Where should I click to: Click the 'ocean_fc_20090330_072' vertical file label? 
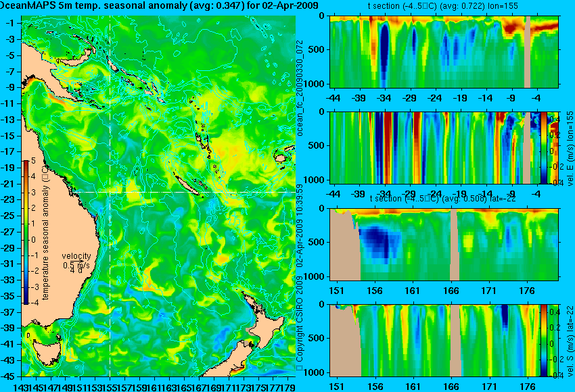(x=300, y=88)
